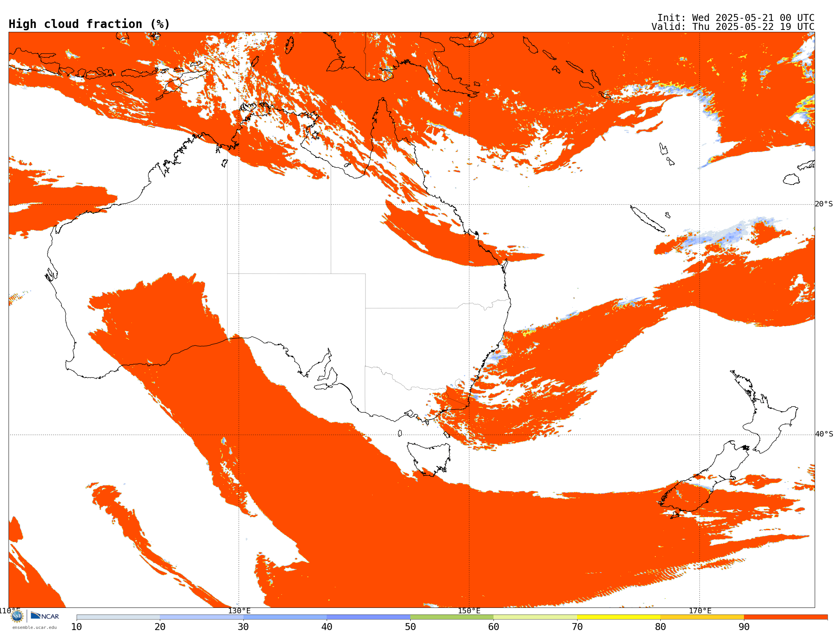The width and height of the screenshot is (840, 632).
Task: Click the NSF logo
Action: 17,616
